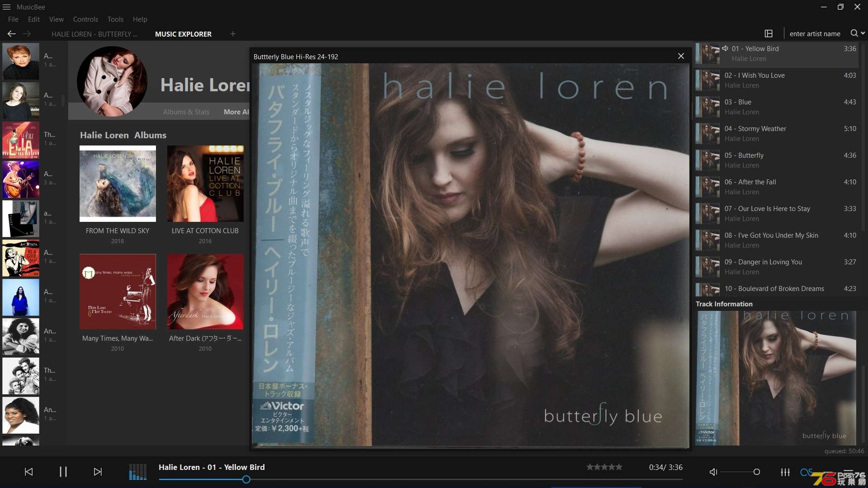
Task: Open the Help menu
Action: [140, 19]
